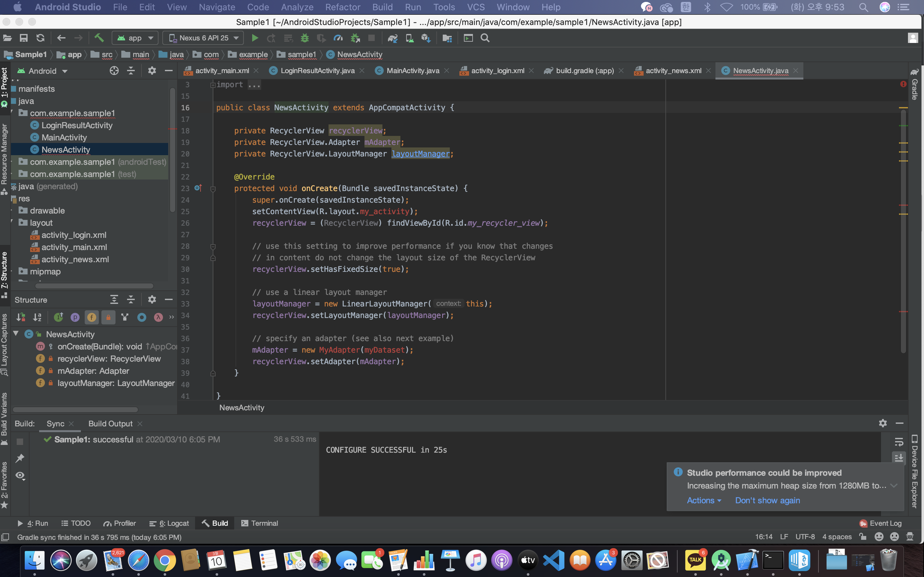Click the Debug app bug icon
This screenshot has height=577, width=924.
(x=304, y=38)
